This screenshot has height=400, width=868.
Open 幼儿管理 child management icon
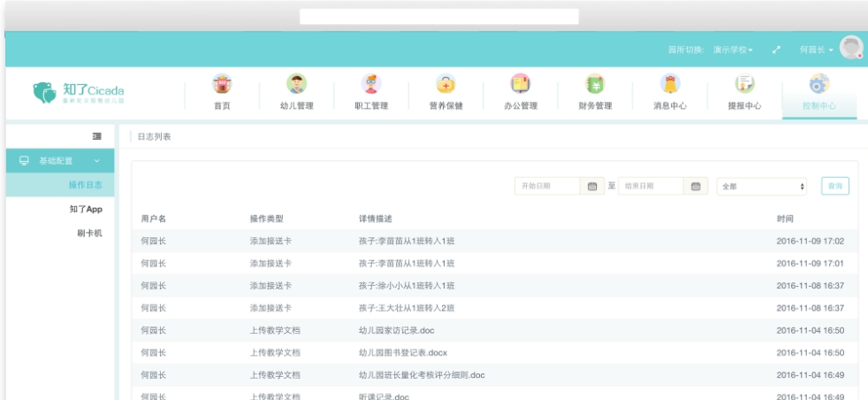297,86
